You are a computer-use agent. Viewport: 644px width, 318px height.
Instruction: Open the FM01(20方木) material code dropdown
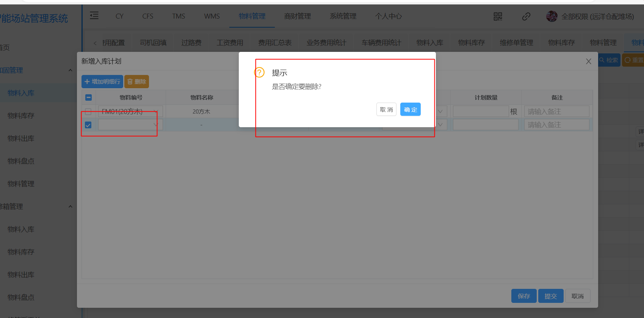[x=130, y=112]
